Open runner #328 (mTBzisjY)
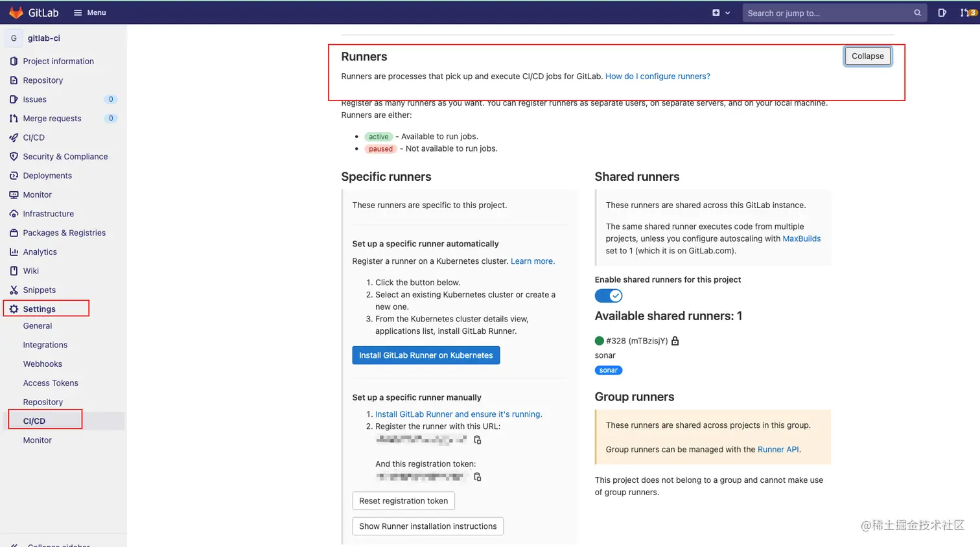980x547 pixels. click(636, 341)
